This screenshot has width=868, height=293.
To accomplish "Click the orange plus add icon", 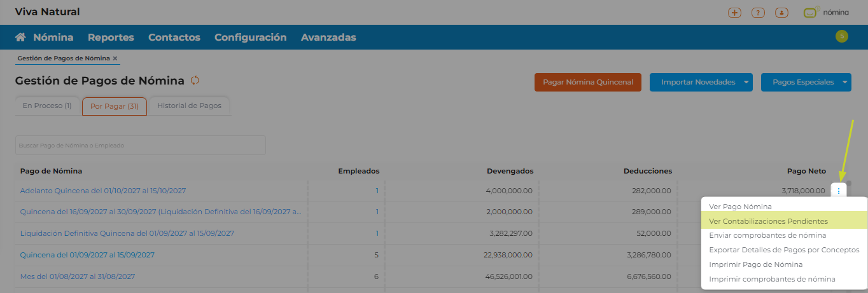I will coord(734,13).
